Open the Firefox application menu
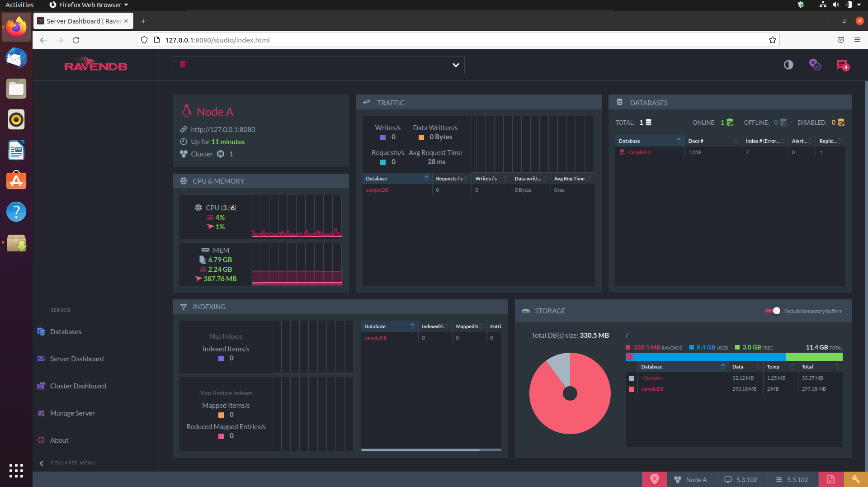The image size is (868, 487). click(x=857, y=40)
